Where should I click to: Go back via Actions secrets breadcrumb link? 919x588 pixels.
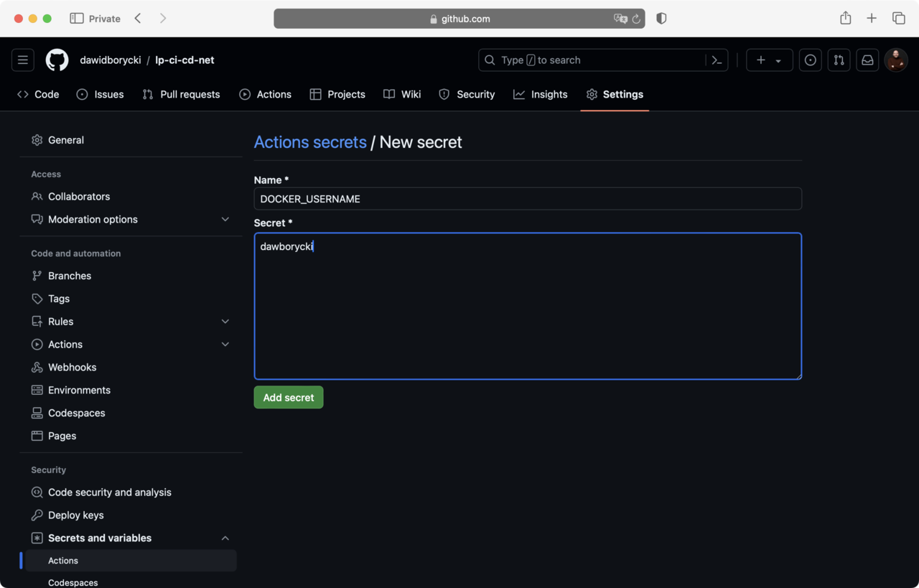point(310,142)
